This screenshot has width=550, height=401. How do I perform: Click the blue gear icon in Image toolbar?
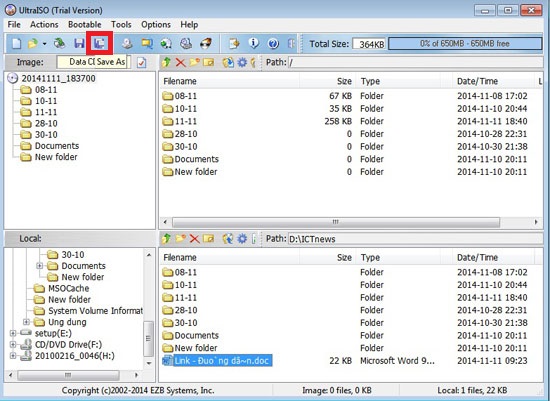pyautogui.click(x=242, y=63)
